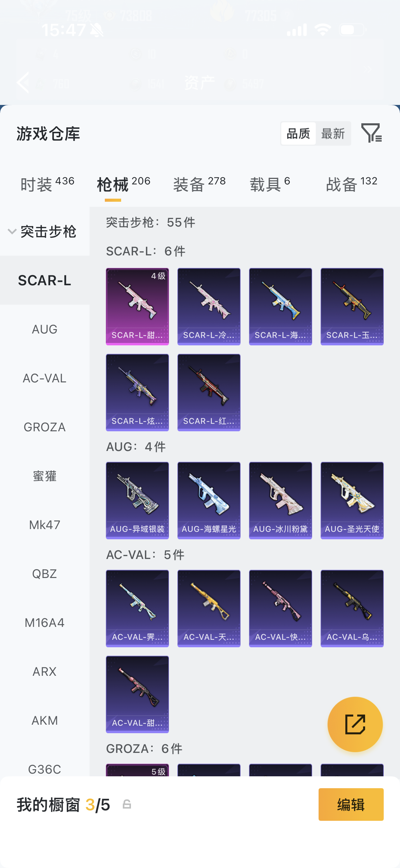Select AKM in the weapon list
This screenshot has width=400, height=868.
coord(44,720)
